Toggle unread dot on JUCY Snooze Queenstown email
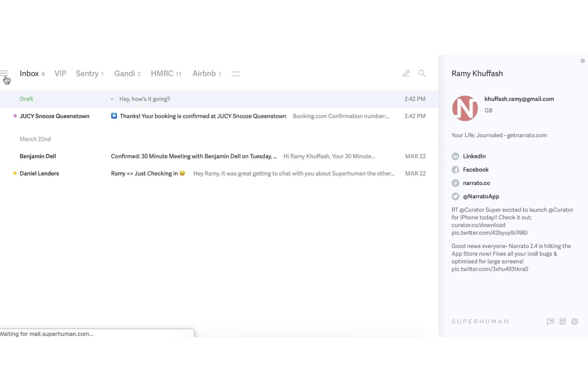Image resolution: width=588 pixels, height=392 pixels. [x=15, y=115]
